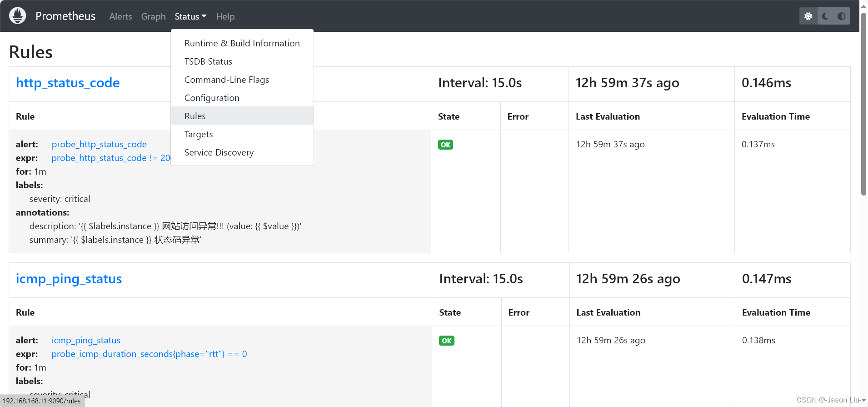The width and height of the screenshot is (868, 407).
Task: Click the '0.146ms' group evaluation time
Action: tap(766, 83)
